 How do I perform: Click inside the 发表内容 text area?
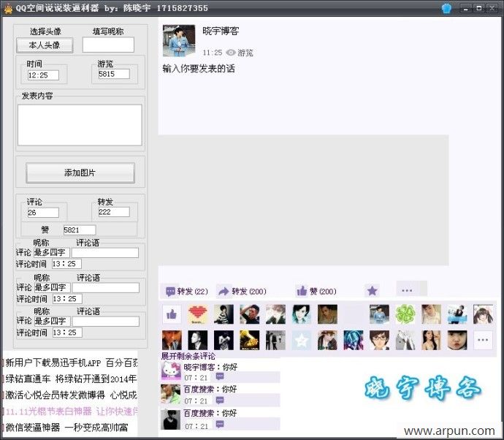[80, 125]
